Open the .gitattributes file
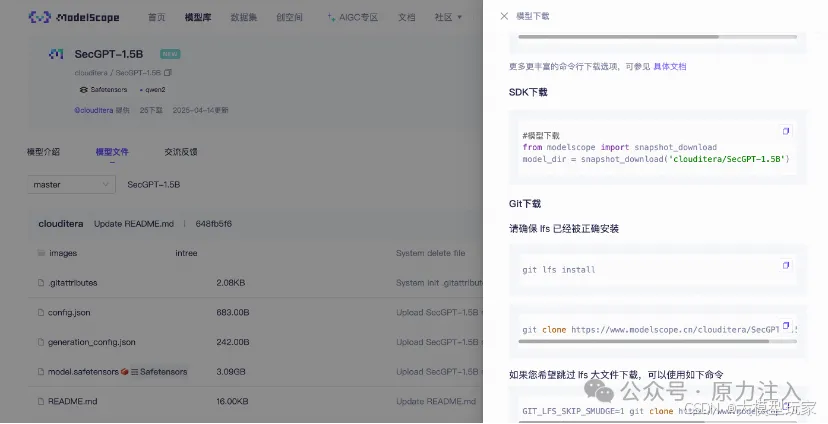This screenshot has height=424, width=828. [x=73, y=283]
